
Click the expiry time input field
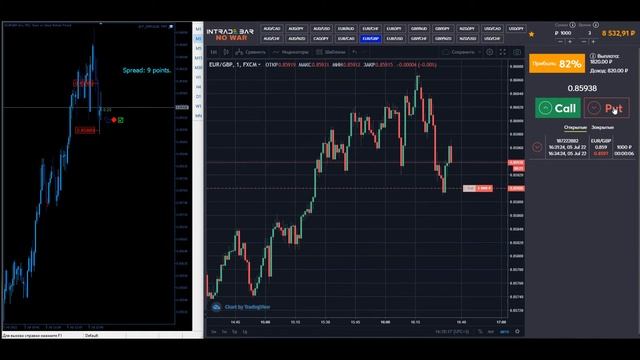589,33
